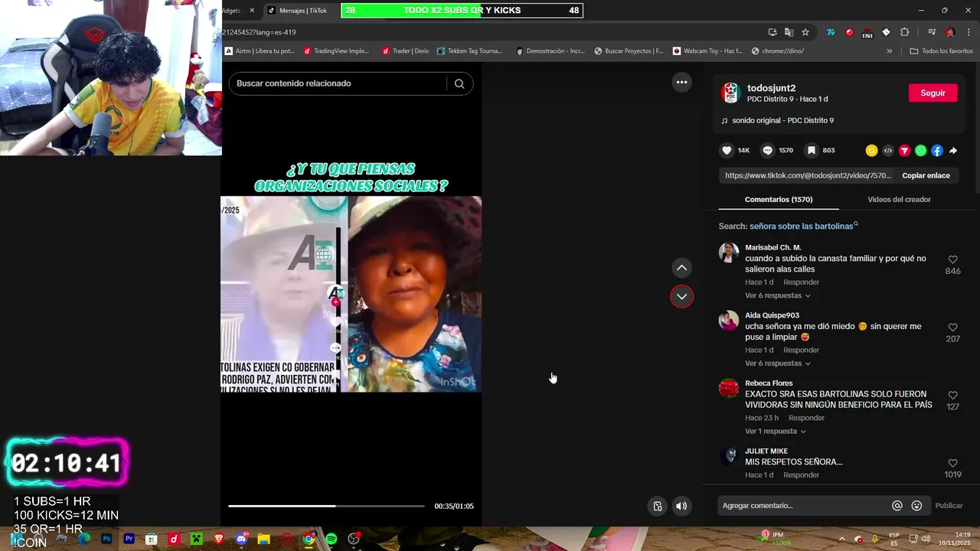Open Chrome extensions puzzle icon
This screenshot has height=551, width=980.
[x=905, y=32]
